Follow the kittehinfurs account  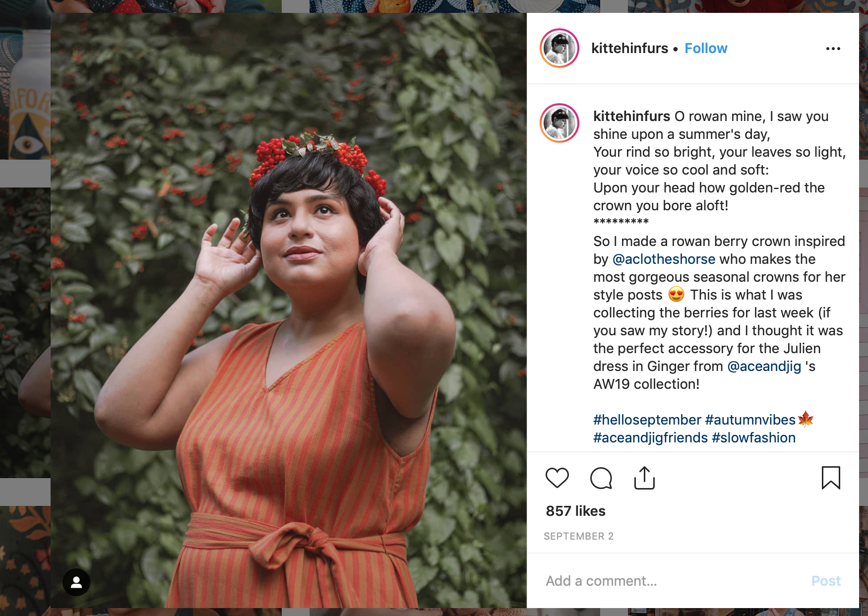pyautogui.click(x=705, y=49)
